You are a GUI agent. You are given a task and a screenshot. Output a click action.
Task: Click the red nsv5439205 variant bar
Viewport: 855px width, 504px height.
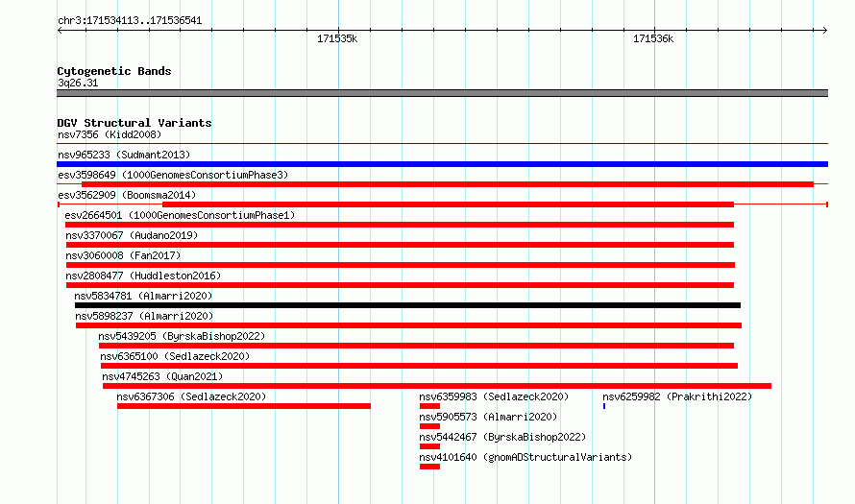click(x=416, y=346)
